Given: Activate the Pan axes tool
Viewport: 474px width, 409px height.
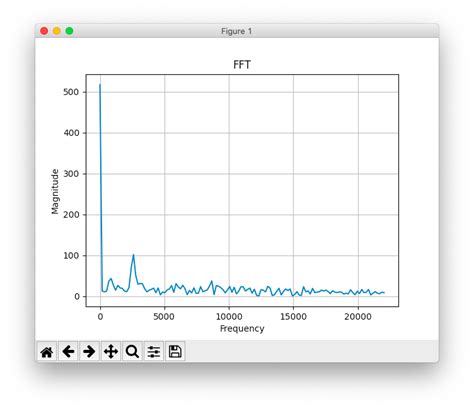Looking at the screenshot, I should [x=111, y=351].
